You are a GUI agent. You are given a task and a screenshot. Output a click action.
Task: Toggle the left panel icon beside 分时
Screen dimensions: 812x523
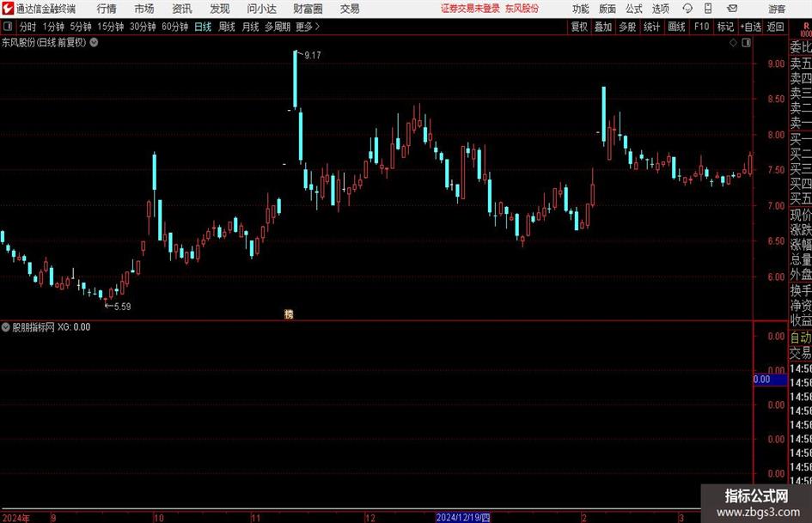(x=8, y=27)
